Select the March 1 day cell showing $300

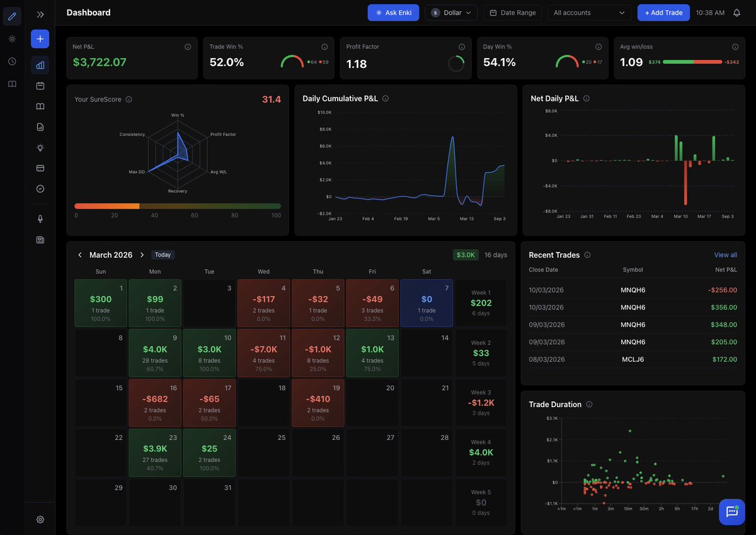(x=101, y=303)
